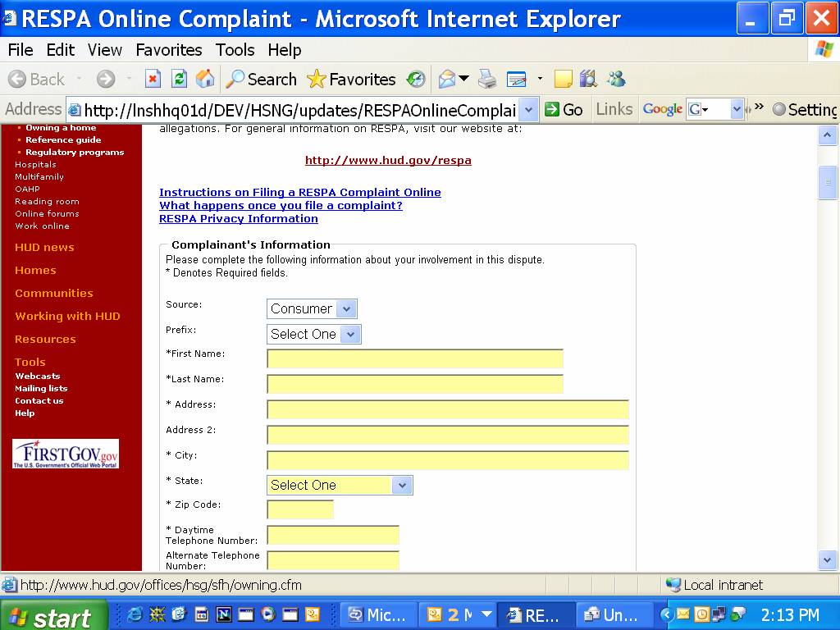Open the View menu
Screen dimensions: 840x630
click(105, 50)
